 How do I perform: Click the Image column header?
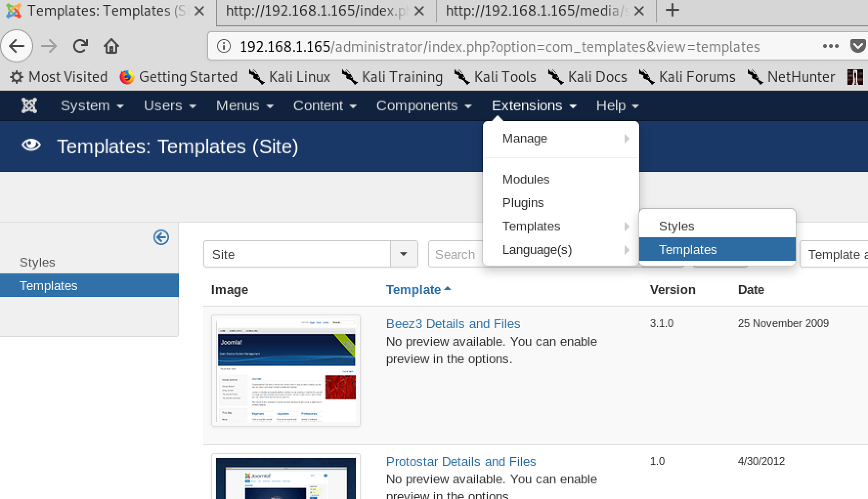pos(230,290)
